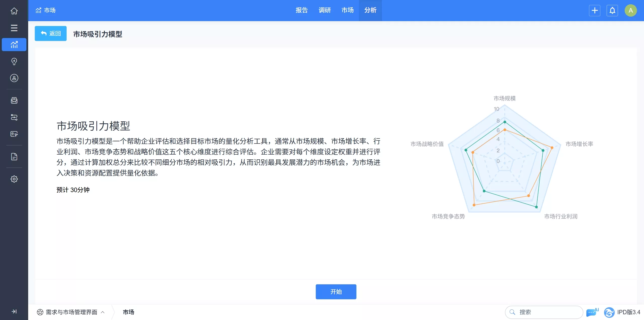Open the hamburger menu icon
The width and height of the screenshot is (644, 320).
(x=14, y=28)
